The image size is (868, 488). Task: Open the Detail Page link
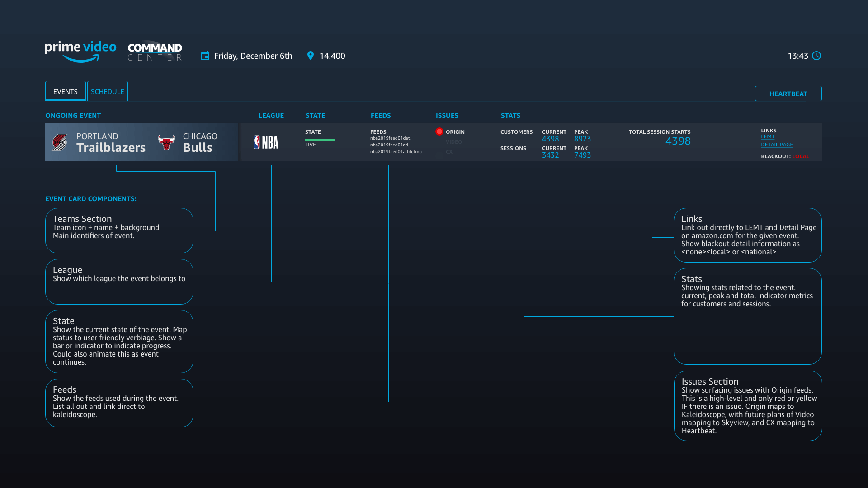[776, 145]
